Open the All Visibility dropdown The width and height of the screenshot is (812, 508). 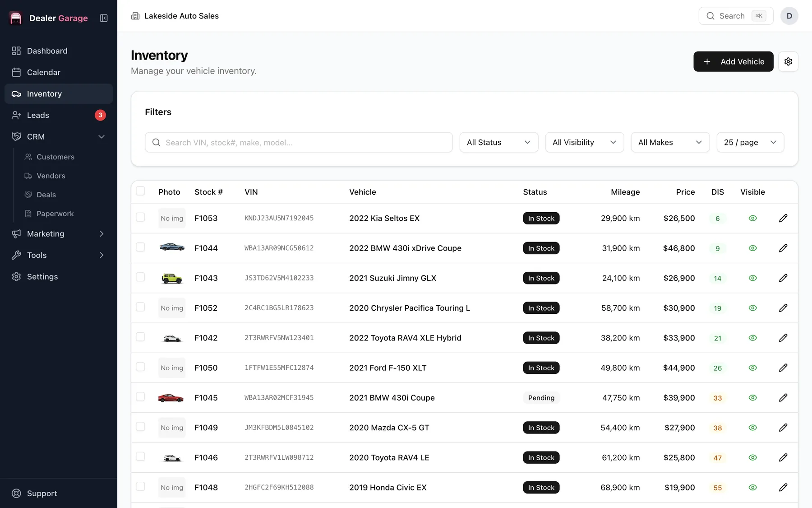pos(585,142)
